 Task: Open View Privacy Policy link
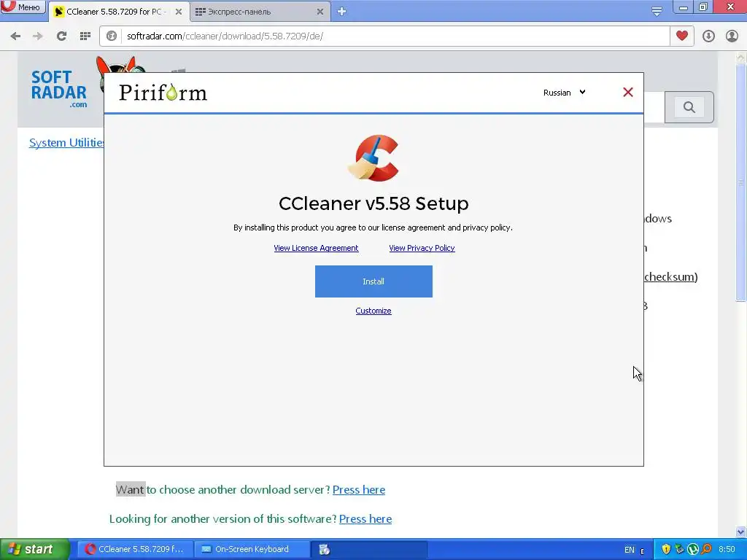point(422,248)
